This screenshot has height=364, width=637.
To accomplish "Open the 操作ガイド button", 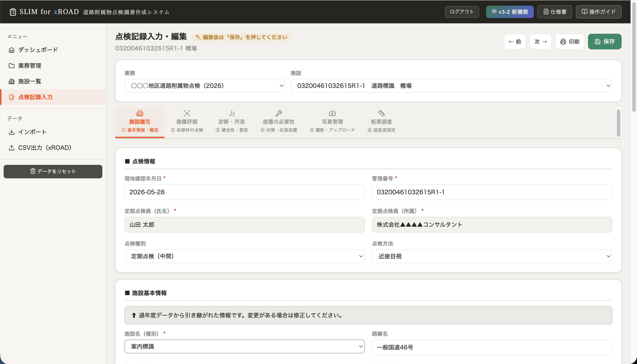I will tap(598, 12).
